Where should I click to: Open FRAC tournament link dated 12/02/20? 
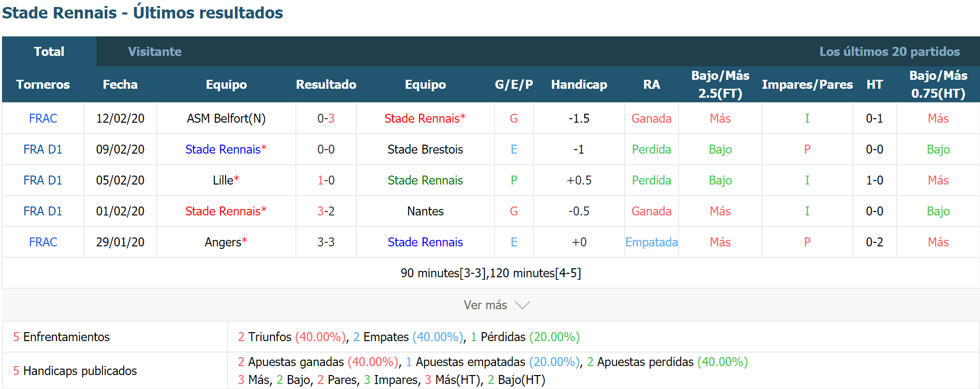[43, 118]
